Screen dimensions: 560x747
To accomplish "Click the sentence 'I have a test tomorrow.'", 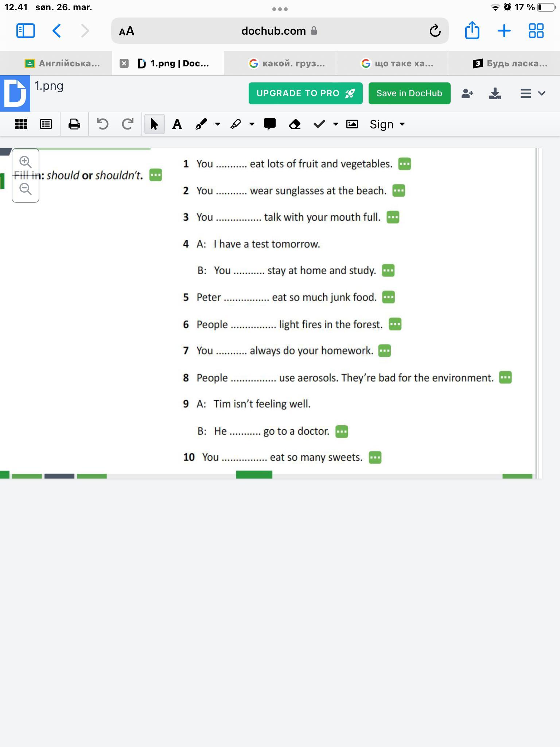I will pos(267,244).
